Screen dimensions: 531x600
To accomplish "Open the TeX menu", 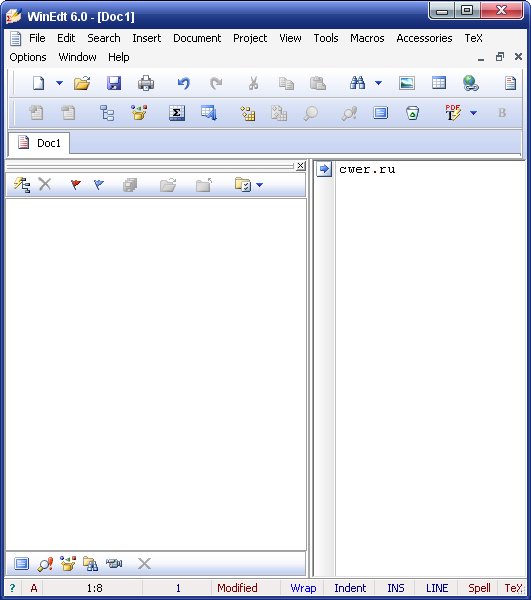I will coord(474,38).
